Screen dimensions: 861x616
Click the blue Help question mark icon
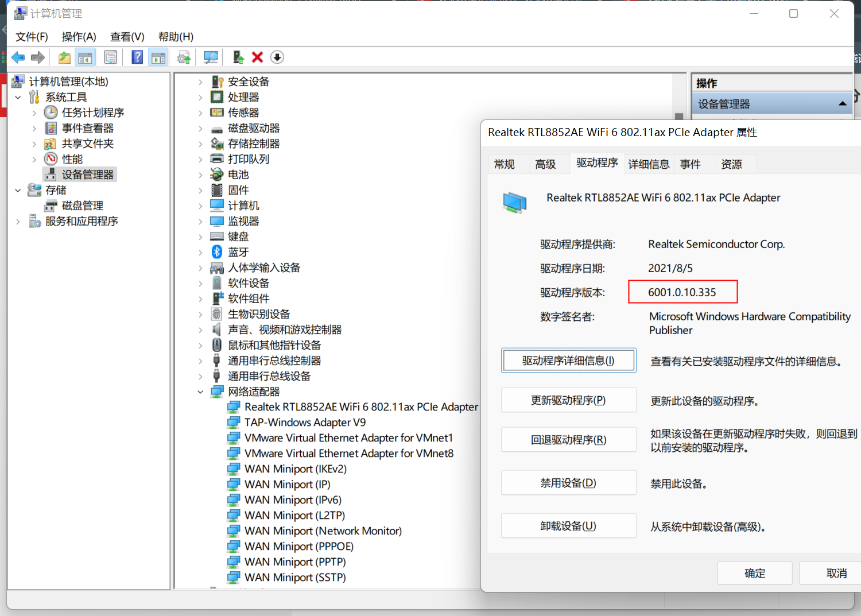137,57
